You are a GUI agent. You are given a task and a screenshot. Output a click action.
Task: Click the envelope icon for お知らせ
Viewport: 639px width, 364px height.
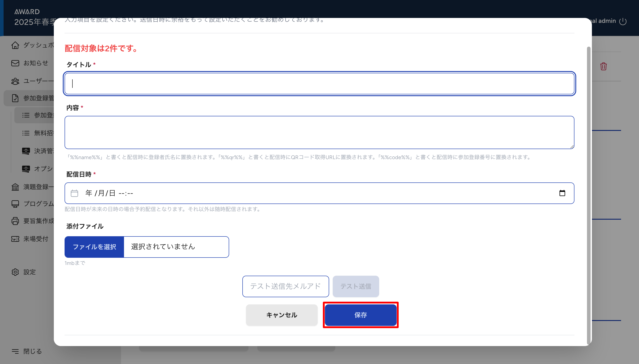click(x=15, y=63)
